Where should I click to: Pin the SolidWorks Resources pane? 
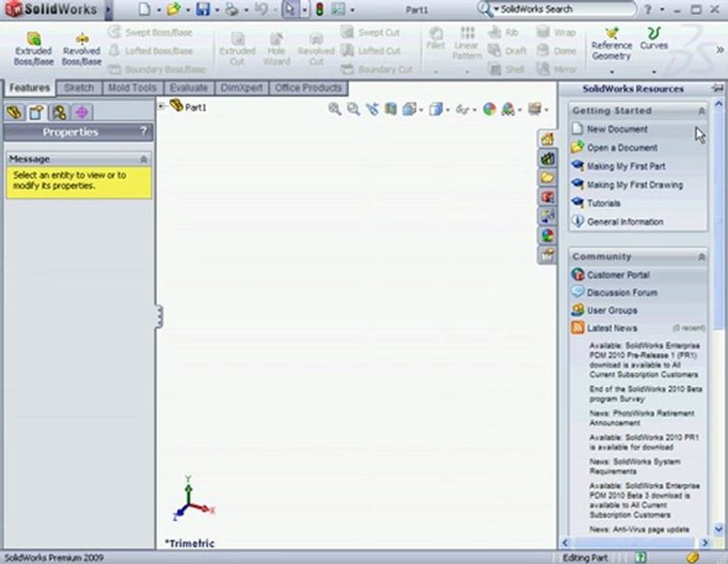point(717,89)
